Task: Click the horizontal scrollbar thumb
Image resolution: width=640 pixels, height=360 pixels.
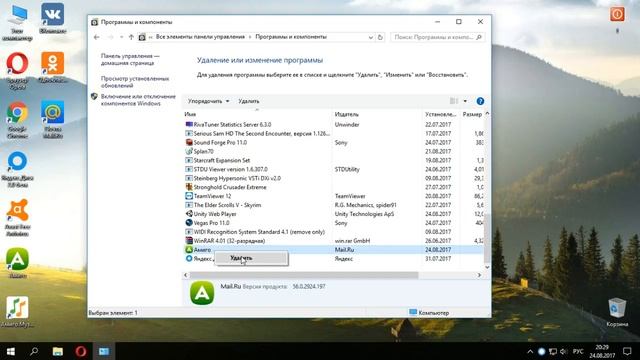Action: point(304,275)
